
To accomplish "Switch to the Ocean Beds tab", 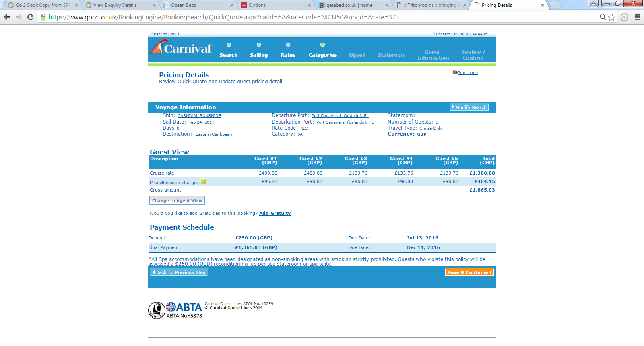I will point(198,5).
